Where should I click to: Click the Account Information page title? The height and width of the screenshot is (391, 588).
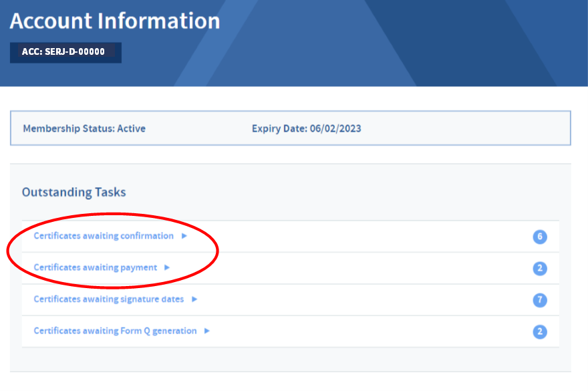coord(115,21)
